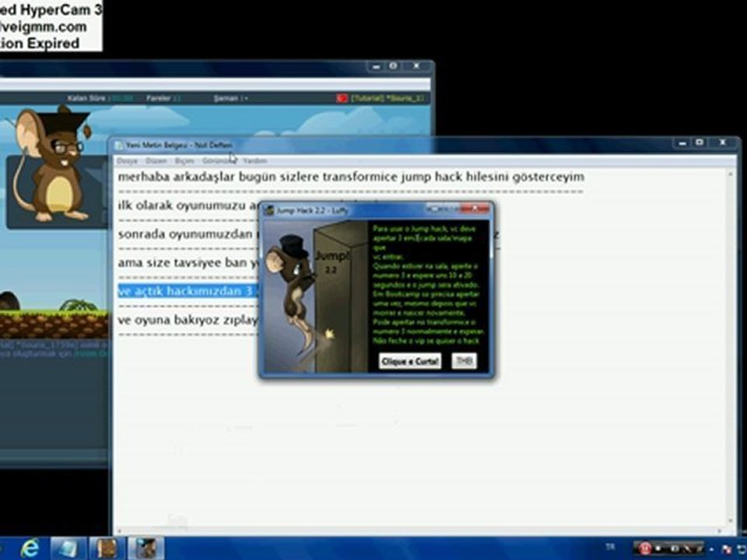Click the line 'ilk olarak oyunumuzu'
This screenshot has width=747, height=560.
(188, 205)
